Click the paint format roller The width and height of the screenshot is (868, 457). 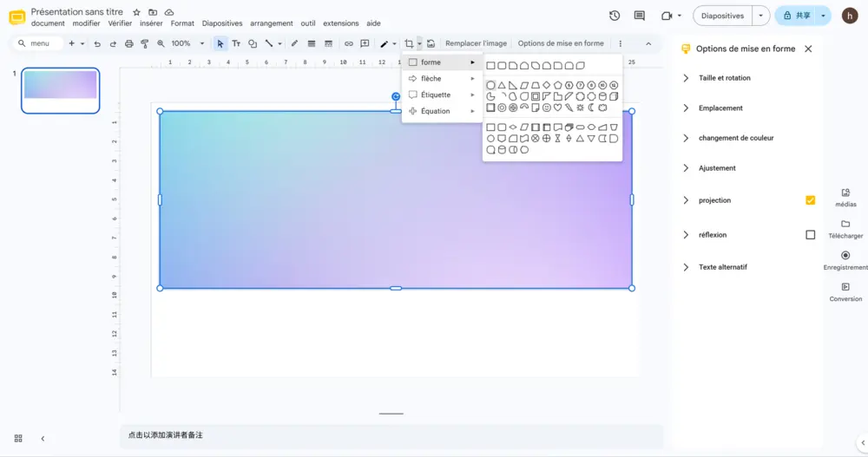tap(144, 43)
